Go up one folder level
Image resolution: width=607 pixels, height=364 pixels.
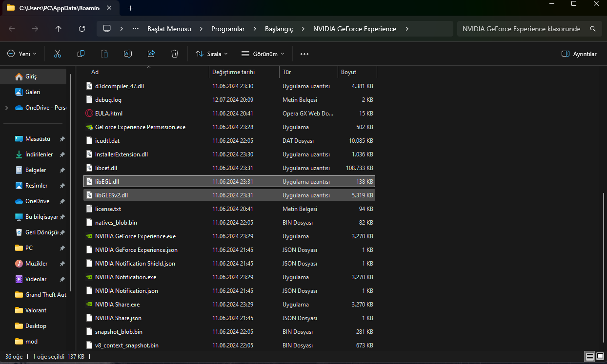tap(59, 29)
